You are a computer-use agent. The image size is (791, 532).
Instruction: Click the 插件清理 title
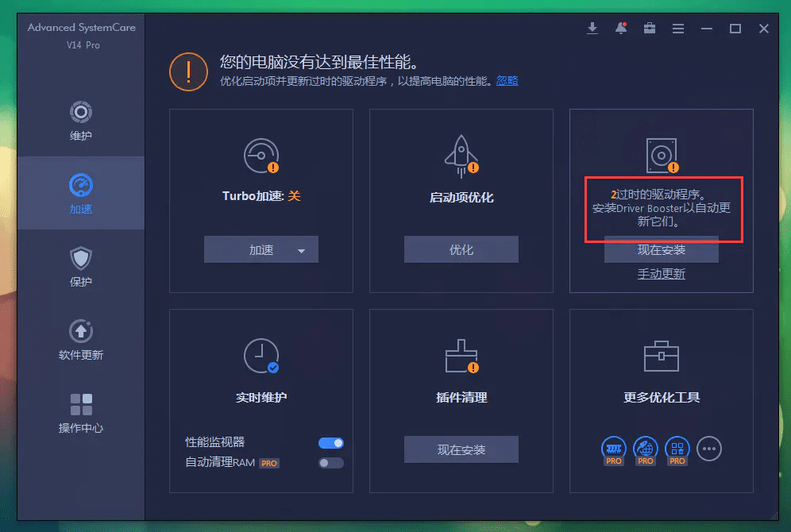tap(461, 397)
